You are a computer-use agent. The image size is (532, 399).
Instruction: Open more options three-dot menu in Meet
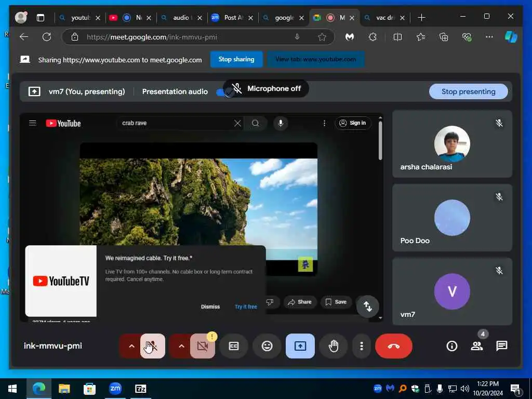point(362,346)
